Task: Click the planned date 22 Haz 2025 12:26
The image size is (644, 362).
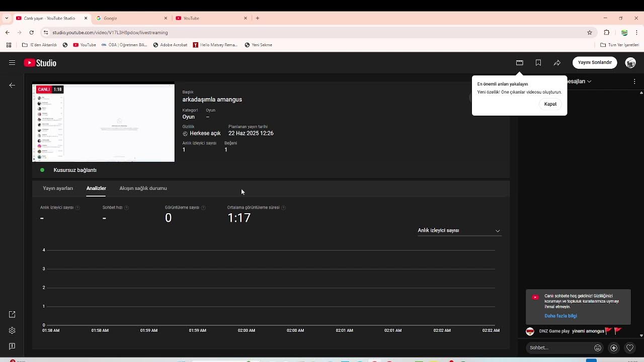Action: (251, 133)
